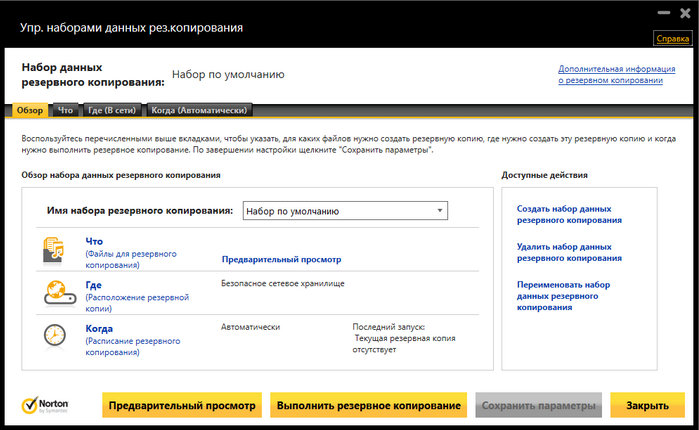699x430 pixels.
Task: Click 'Выполнить резервное копирование' button
Action: 369,405
